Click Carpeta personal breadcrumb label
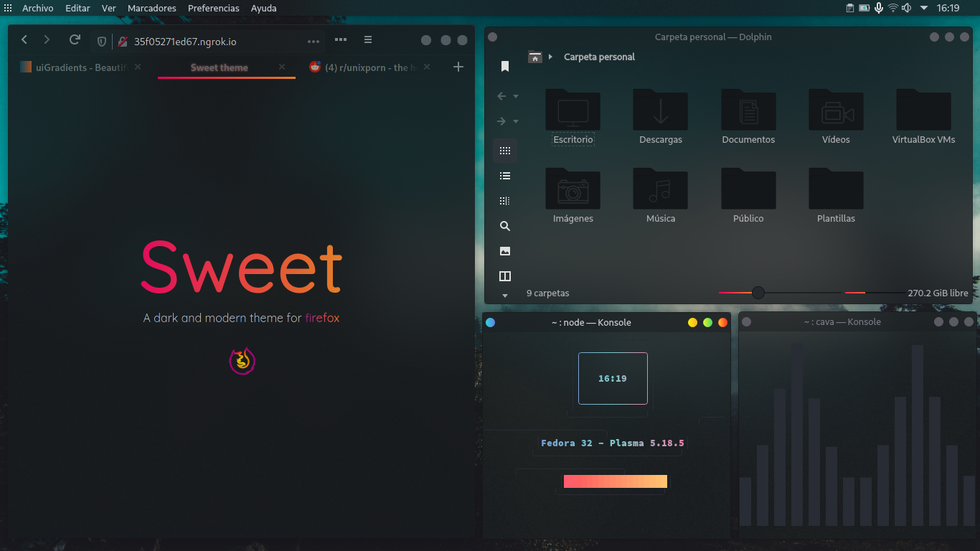The width and height of the screenshot is (980, 551). [599, 57]
